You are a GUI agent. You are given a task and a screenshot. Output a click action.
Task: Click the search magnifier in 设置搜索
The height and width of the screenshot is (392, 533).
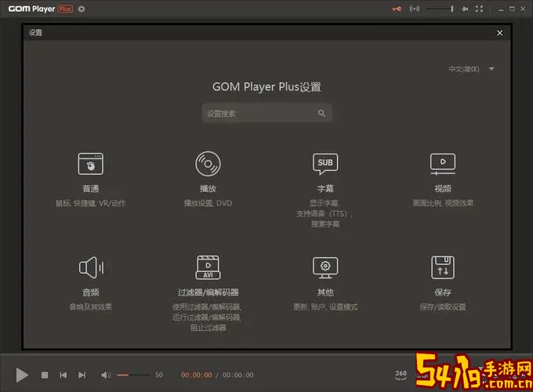click(x=321, y=113)
